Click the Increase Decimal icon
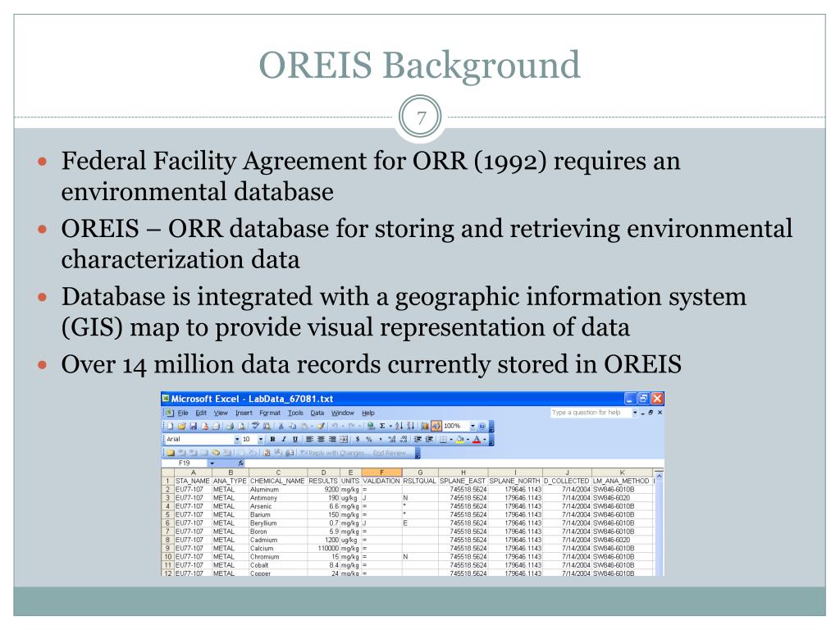 [x=391, y=439]
